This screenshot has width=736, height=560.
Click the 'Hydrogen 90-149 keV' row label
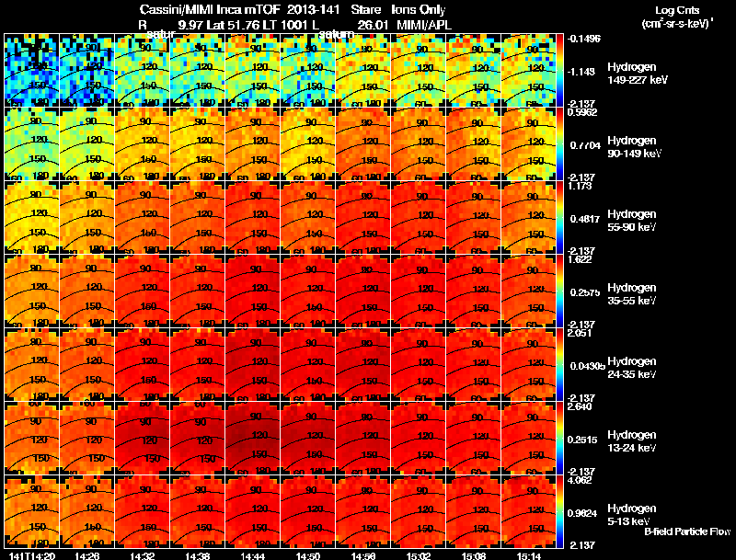[634, 147]
